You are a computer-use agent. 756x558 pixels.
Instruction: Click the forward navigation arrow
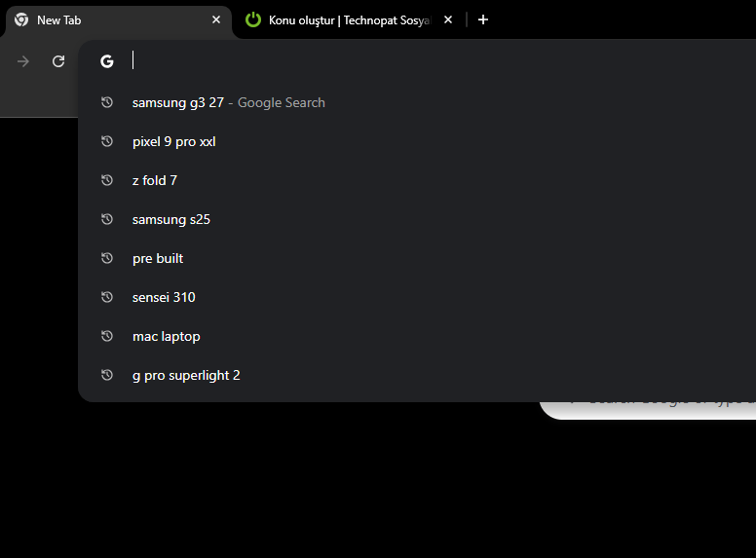22,61
